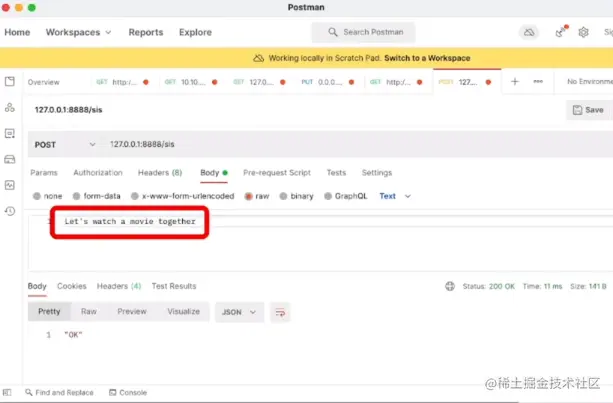Open the response Cookies tab
The image size is (613, 403).
tap(72, 286)
